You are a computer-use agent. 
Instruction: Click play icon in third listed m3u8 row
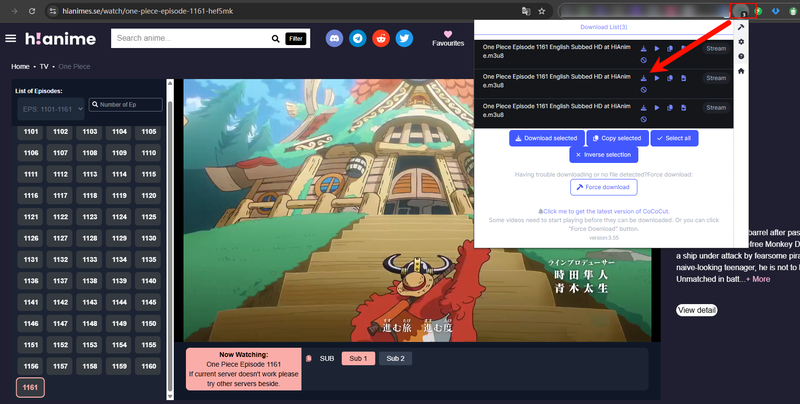pyautogui.click(x=657, y=108)
